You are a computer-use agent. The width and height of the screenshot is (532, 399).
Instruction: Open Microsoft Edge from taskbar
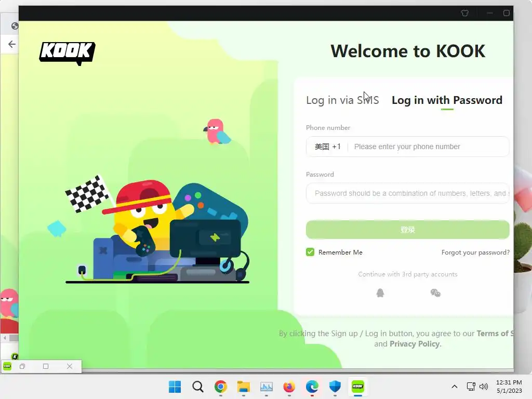[x=312, y=387]
